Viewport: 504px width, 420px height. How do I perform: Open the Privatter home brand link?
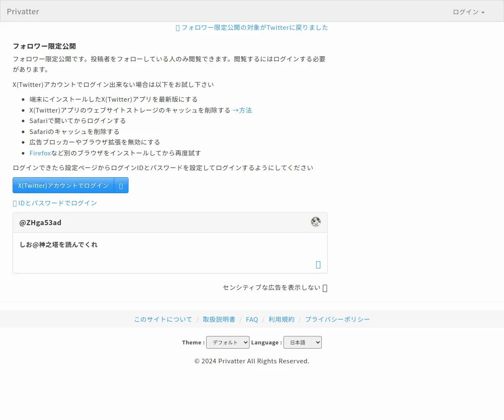click(x=23, y=11)
